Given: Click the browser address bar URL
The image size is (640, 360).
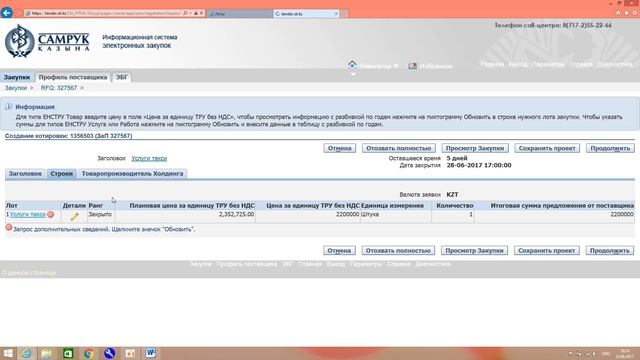Looking at the screenshot, I should [106, 13].
